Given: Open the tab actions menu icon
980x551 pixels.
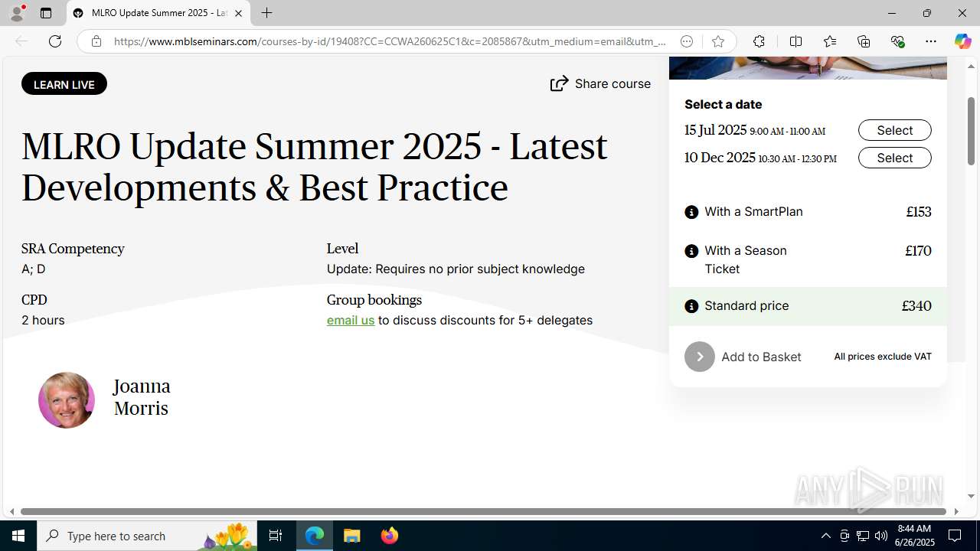Looking at the screenshot, I should (46, 13).
